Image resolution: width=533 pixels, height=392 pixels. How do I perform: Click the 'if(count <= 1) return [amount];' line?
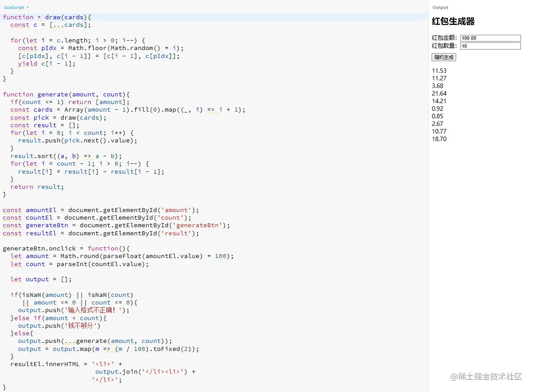(x=70, y=102)
